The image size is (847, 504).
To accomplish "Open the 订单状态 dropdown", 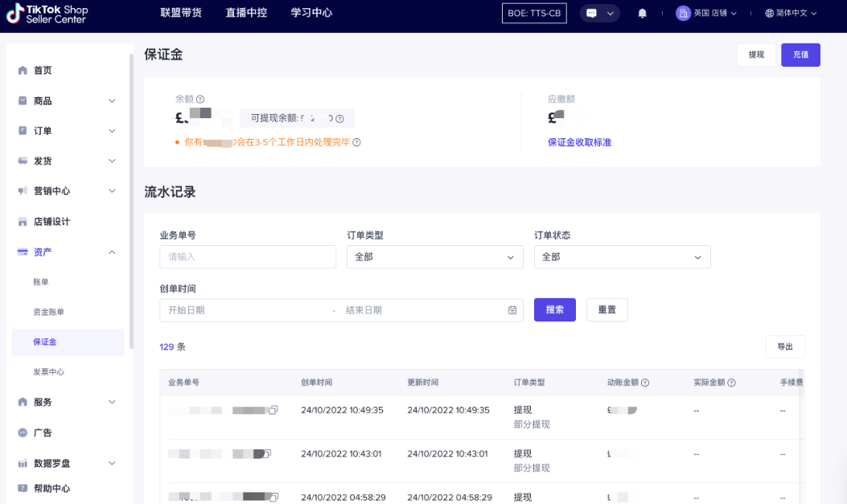I will click(x=619, y=256).
